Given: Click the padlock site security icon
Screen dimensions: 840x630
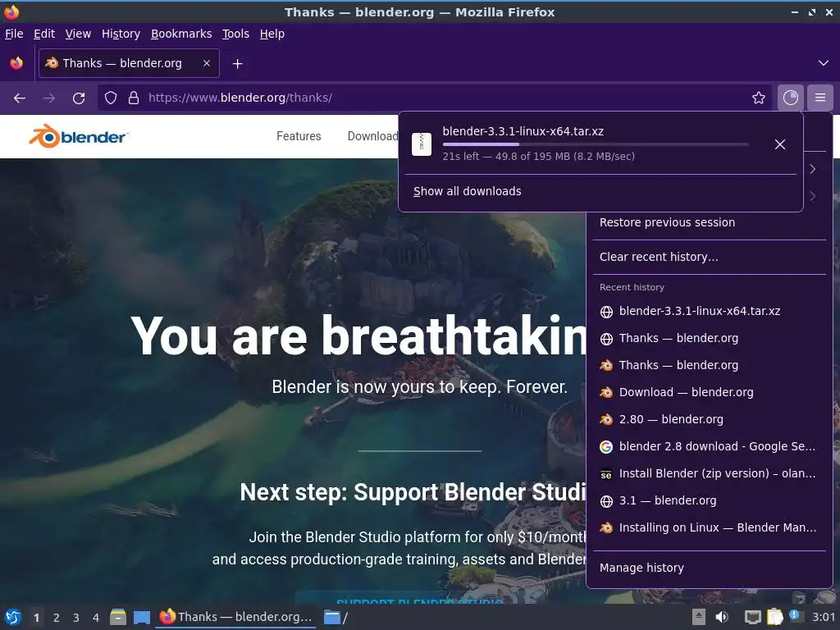Looking at the screenshot, I should [134, 98].
